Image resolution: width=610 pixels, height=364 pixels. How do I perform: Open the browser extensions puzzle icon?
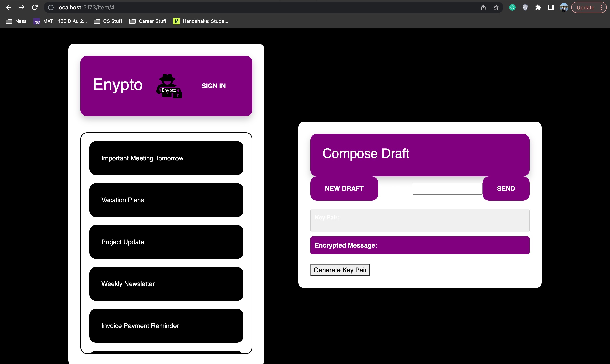click(x=538, y=8)
